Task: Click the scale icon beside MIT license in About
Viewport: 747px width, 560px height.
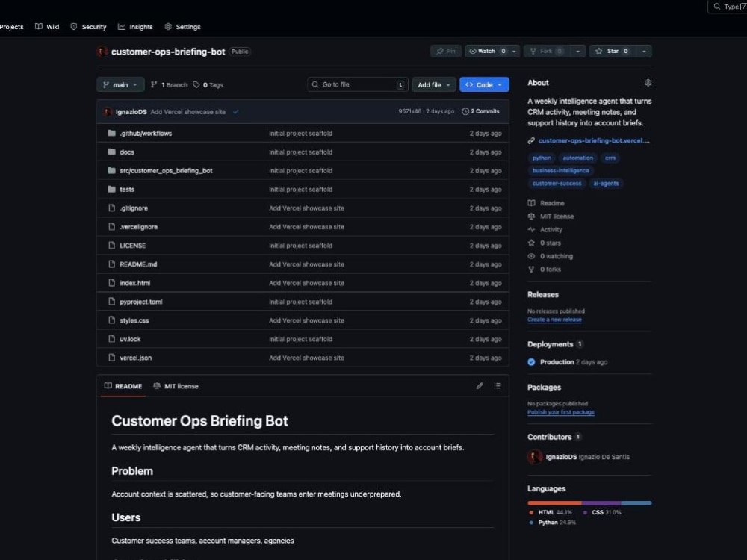Action: click(531, 217)
